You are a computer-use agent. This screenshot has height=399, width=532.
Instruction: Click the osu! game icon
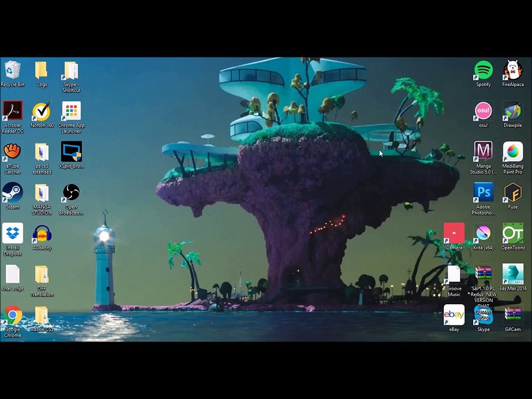(483, 111)
